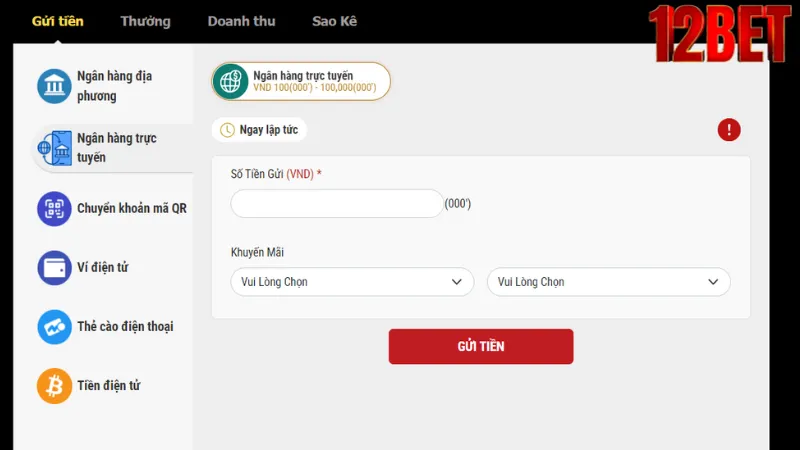Screen dimensions: 800x450
Task: Choose Chuyển khoản mã QR option
Action: pyautogui.click(x=113, y=209)
